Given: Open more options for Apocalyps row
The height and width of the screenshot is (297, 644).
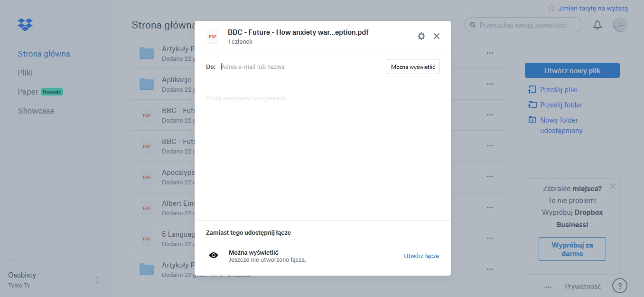Looking at the screenshot, I should (x=490, y=176).
